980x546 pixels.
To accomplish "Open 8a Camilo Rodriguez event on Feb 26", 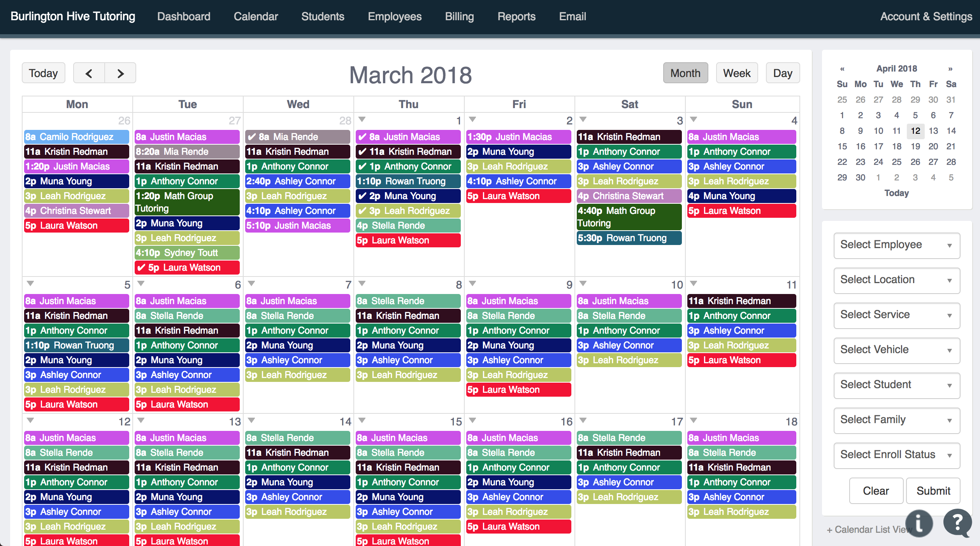I will (x=77, y=137).
